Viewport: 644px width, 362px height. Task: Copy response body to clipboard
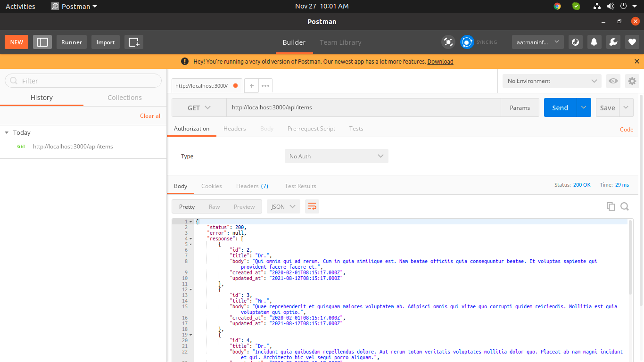tap(611, 206)
